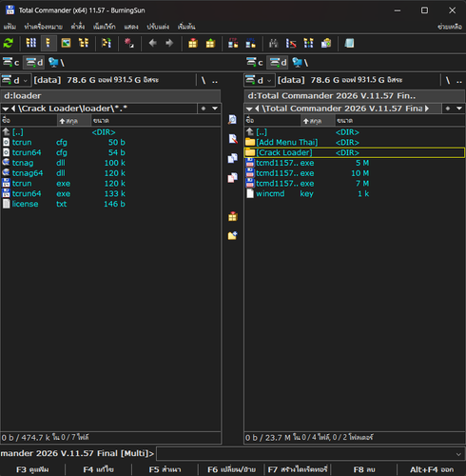The width and height of the screenshot is (466, 476).
Task: Click the toolbar icon beside the tree icon
Action: pos(107,43)
